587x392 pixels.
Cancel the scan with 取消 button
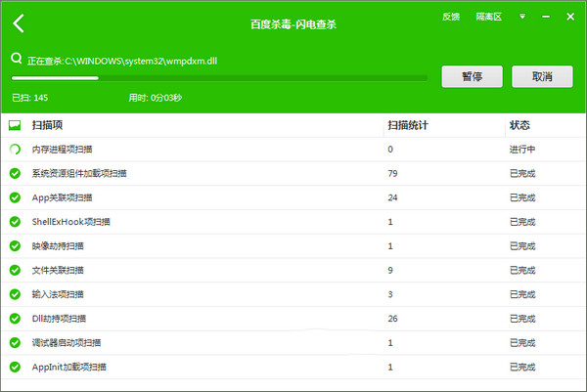[542, 76]
